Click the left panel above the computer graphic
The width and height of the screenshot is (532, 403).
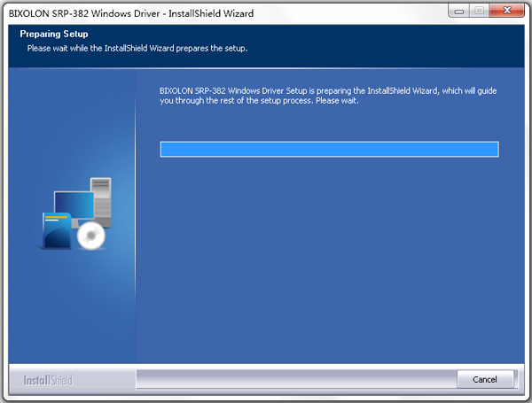[x=71, y=124]
